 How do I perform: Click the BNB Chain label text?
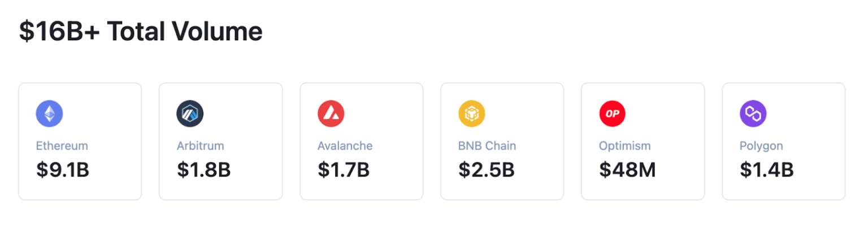click(x=487, y=146)
